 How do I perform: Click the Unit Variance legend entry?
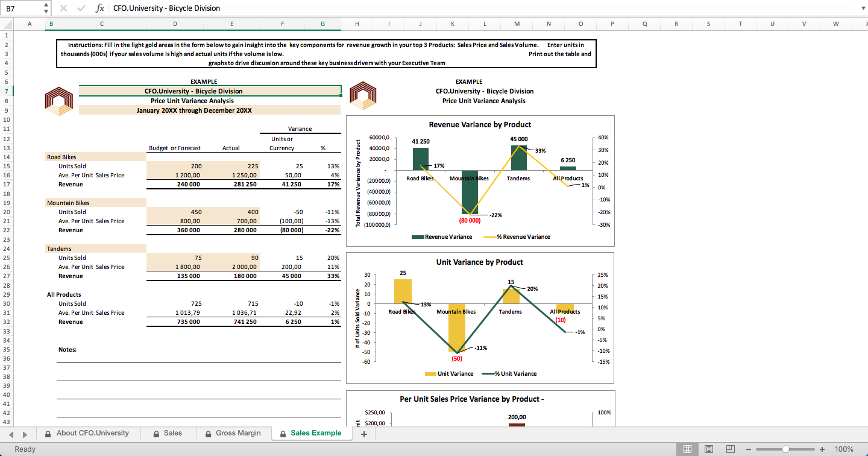point(449,374)
